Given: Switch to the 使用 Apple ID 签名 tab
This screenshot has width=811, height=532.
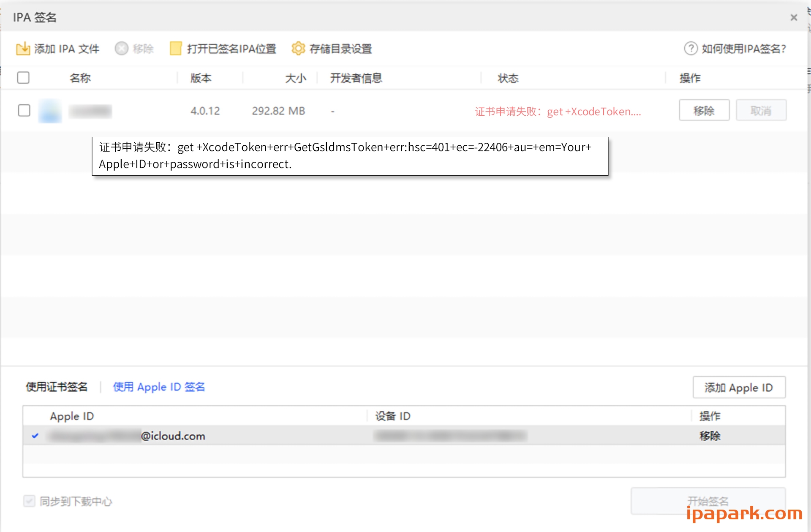Looking at the screenshot, I should [159, 387].
